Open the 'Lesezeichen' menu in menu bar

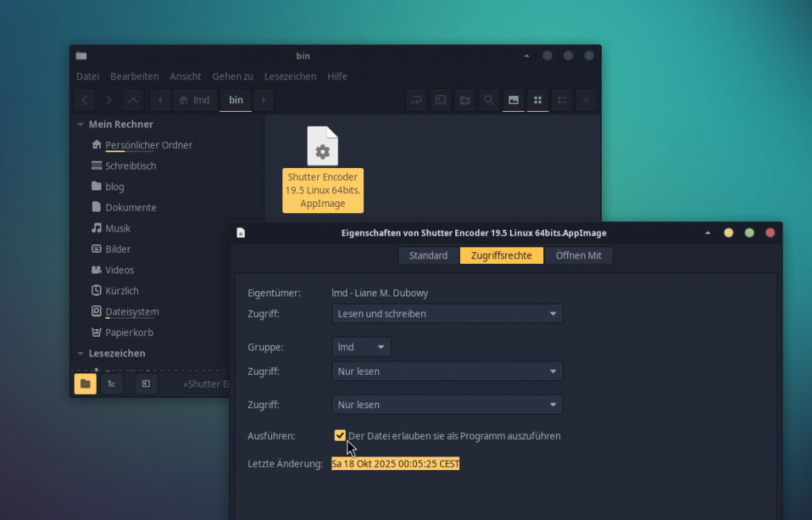pos(290,76)
